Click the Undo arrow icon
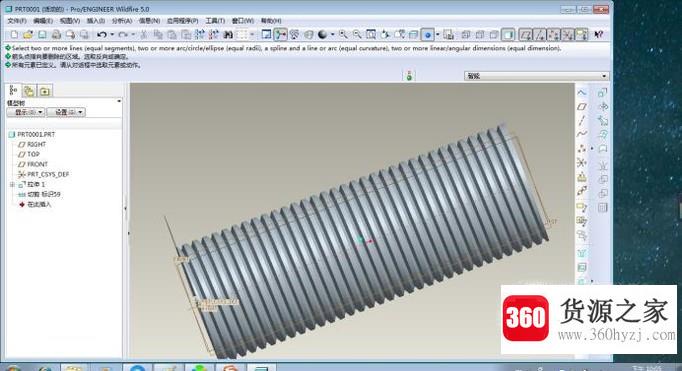 click(x=102, y=34)
